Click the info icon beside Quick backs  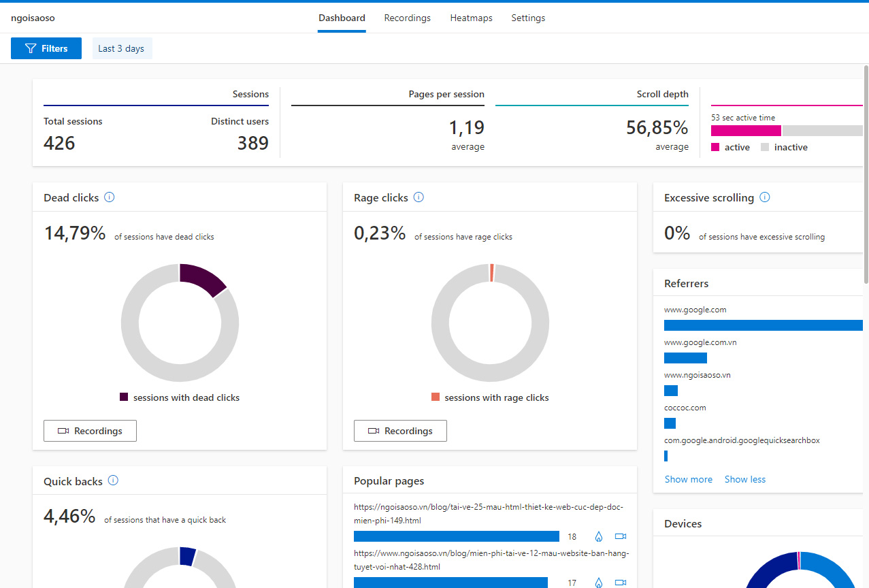(x=113, y=480)
